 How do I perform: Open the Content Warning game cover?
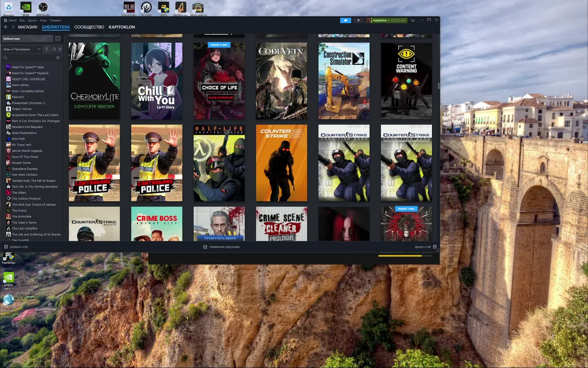(x=407, y=81)
